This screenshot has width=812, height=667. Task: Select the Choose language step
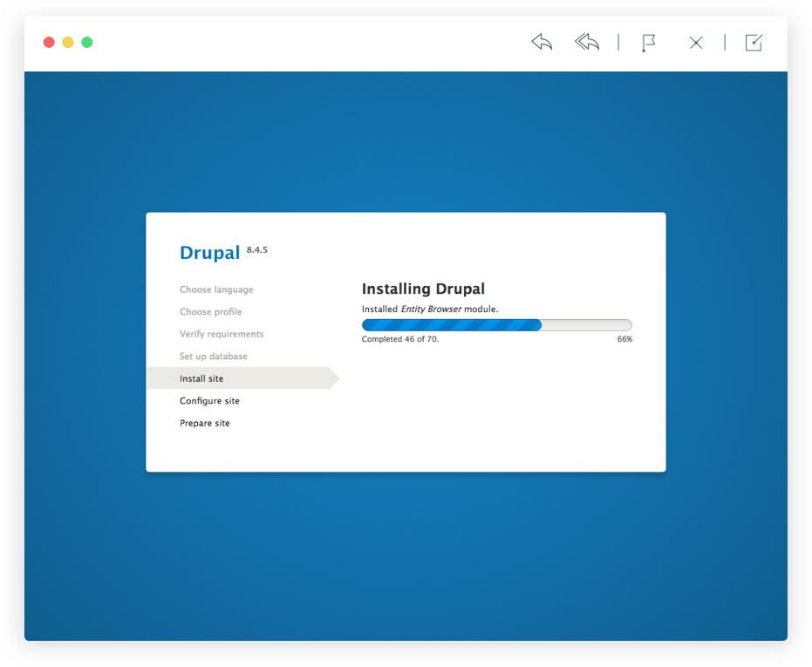tap(216, 289)
